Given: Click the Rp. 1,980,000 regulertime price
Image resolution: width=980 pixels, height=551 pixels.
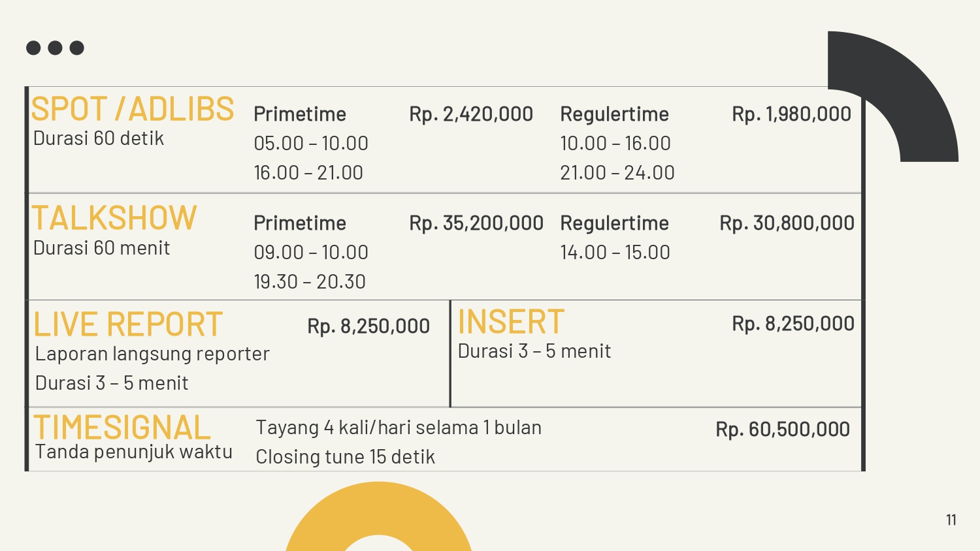Looking at the screenshot, I should [x=791, y=114].
